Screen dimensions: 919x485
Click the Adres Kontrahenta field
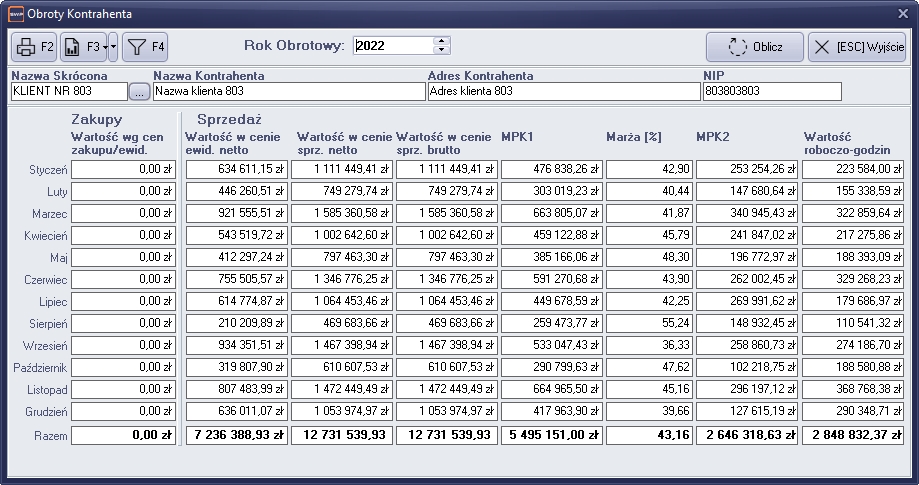click(x=563, y=92)
